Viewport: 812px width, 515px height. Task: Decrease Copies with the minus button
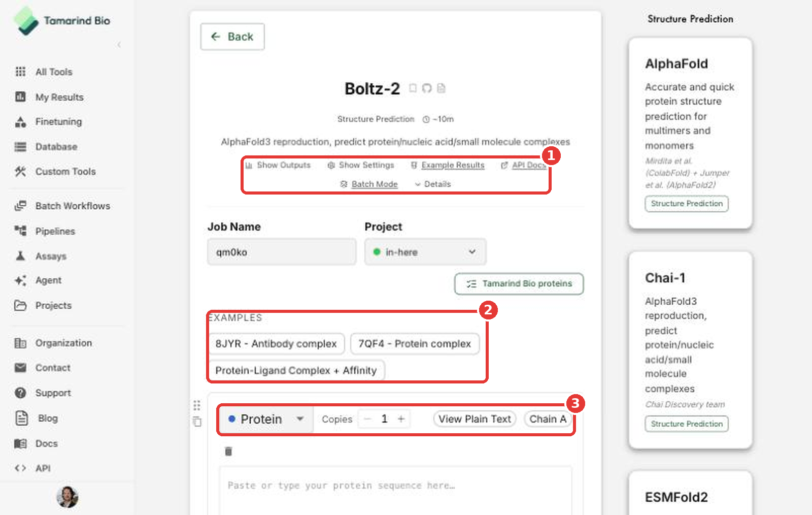(x=367, y=419)
